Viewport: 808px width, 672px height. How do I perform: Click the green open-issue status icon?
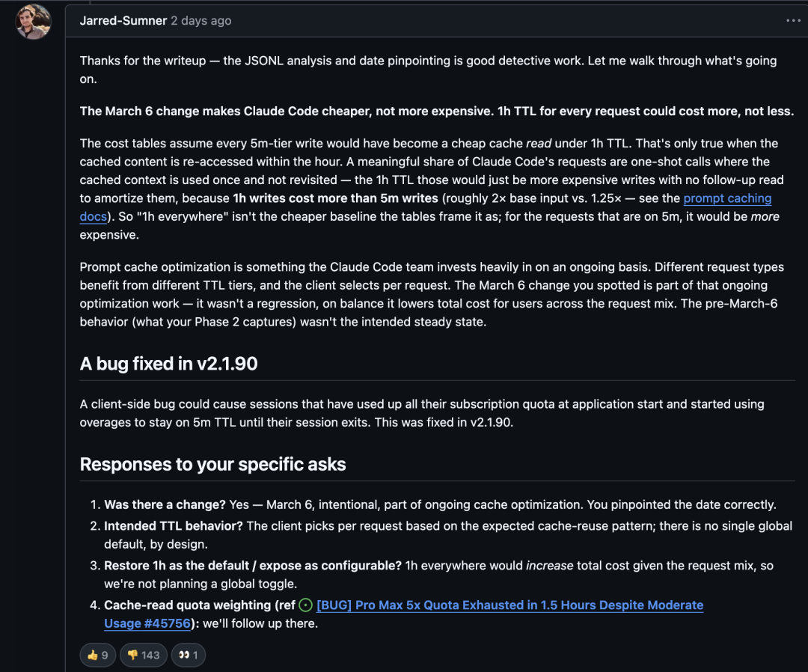coord(305,605)
